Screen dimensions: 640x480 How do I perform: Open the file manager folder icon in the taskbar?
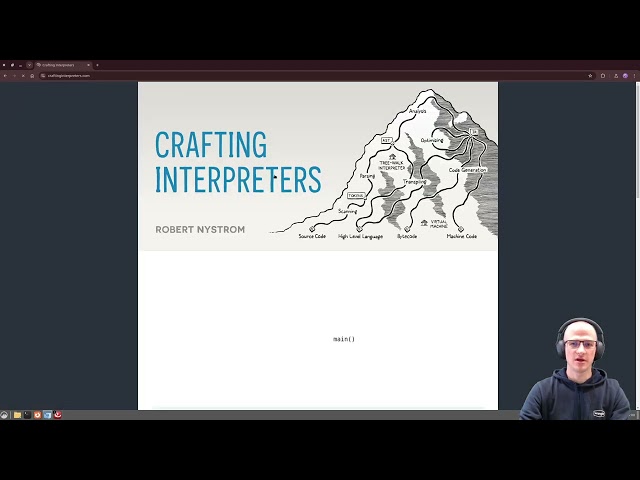click(17, 415)
